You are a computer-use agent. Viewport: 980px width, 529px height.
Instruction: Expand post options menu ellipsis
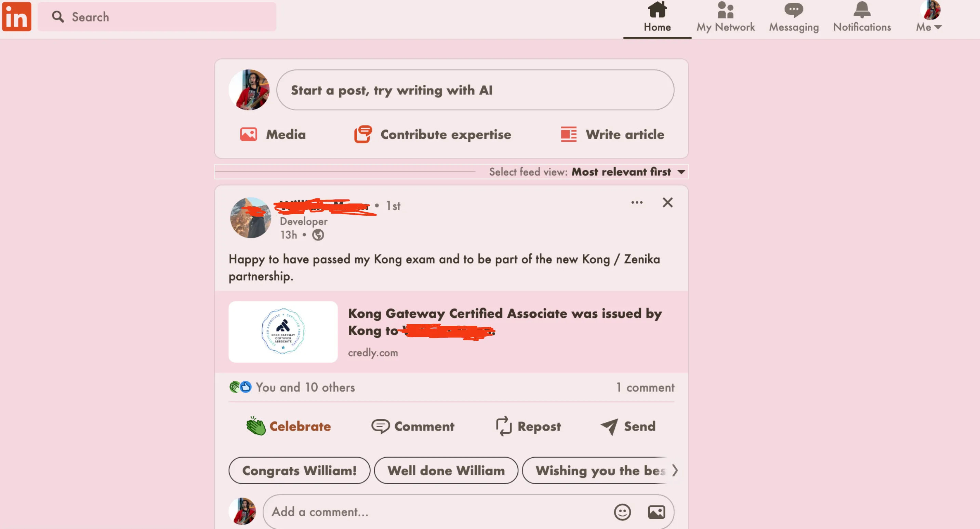point(637,202)
